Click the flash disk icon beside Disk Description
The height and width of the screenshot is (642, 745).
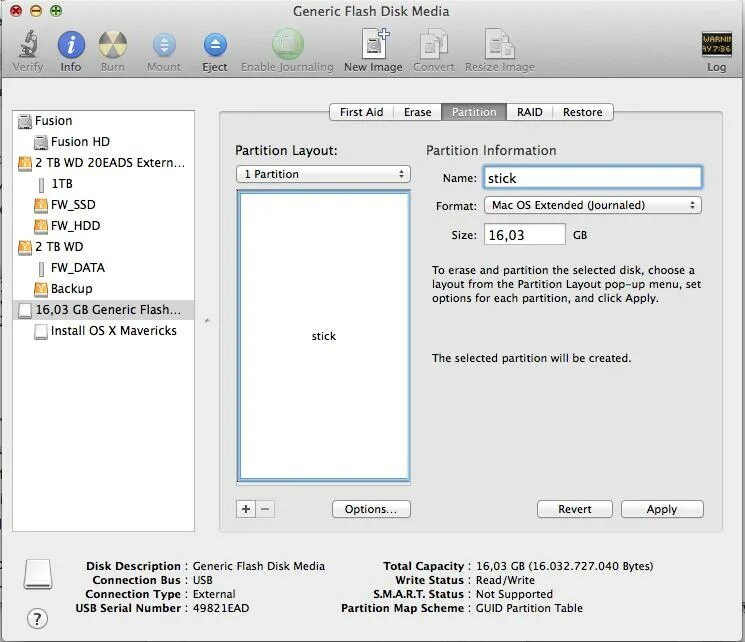click(x=38, y=574)
